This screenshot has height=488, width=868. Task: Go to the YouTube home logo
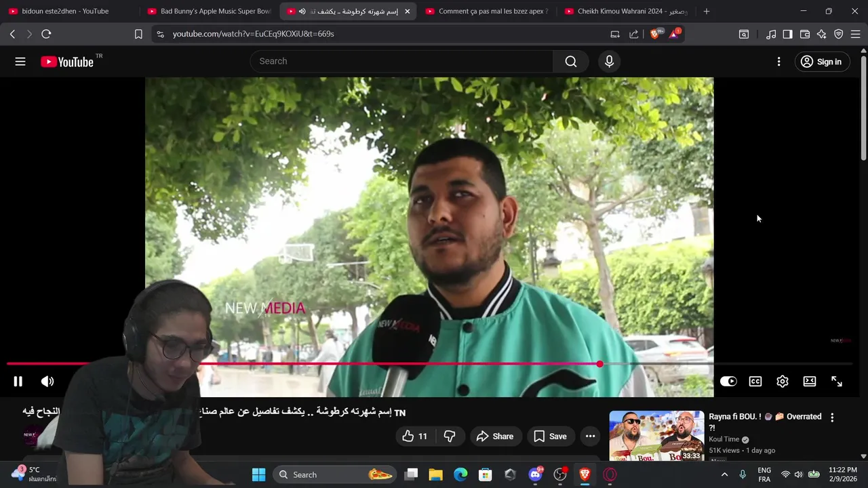coord(66,62)
